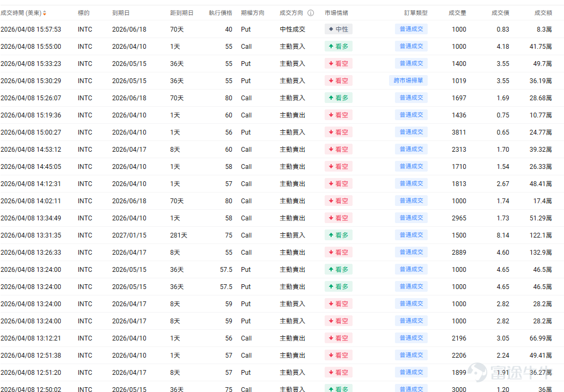Image resolution: width=564 pixels, height=392 pixels.
Task: Select volume value 1019
Action: click(459, 81)
